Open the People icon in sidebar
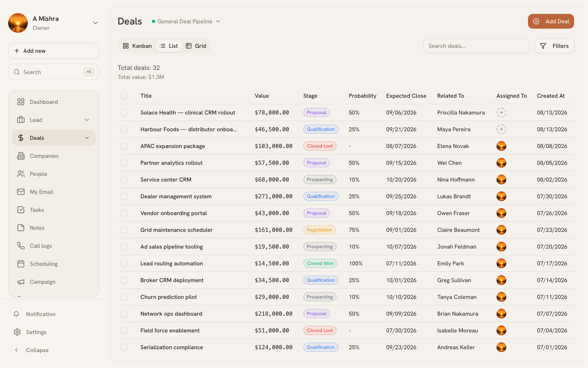Image resolution: width=588 pixels, height=368 pixels. 21,174
